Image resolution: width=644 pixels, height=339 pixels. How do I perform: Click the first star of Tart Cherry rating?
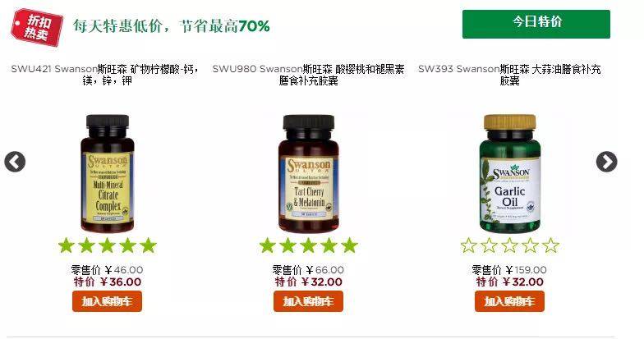(x=268, y=245)
